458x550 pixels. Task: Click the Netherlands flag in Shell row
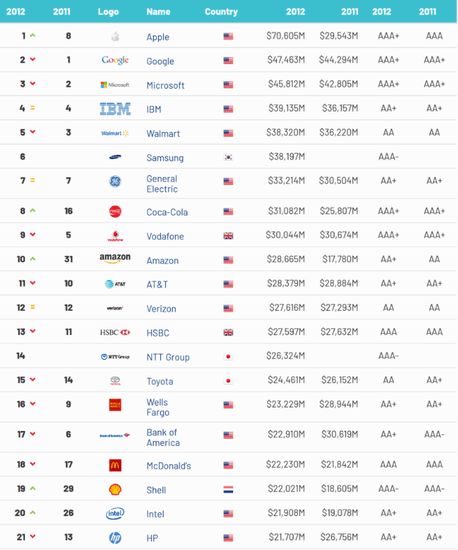click(x=228, y=490)
